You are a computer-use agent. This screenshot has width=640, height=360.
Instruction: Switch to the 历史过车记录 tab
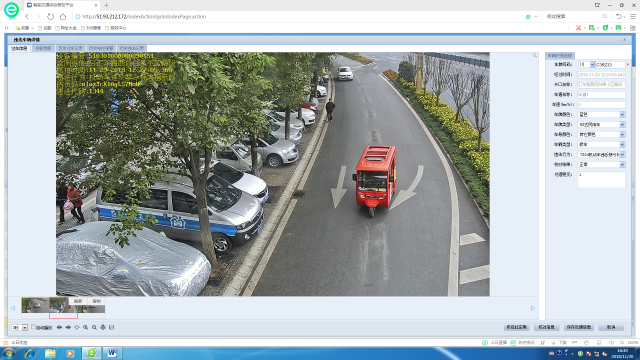point(70,49)
